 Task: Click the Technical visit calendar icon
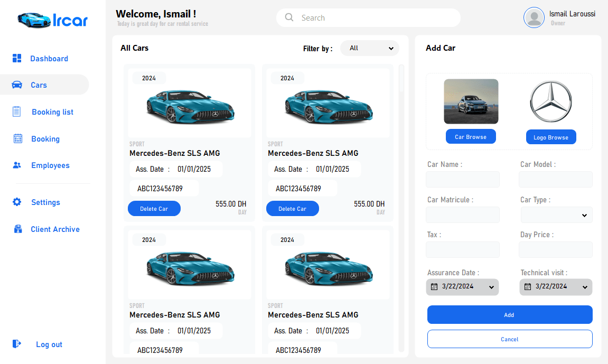[x=528, y=286]
